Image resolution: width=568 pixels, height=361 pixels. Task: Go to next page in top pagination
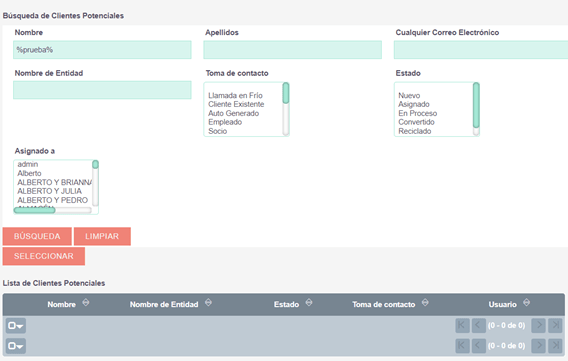(539, 326)
